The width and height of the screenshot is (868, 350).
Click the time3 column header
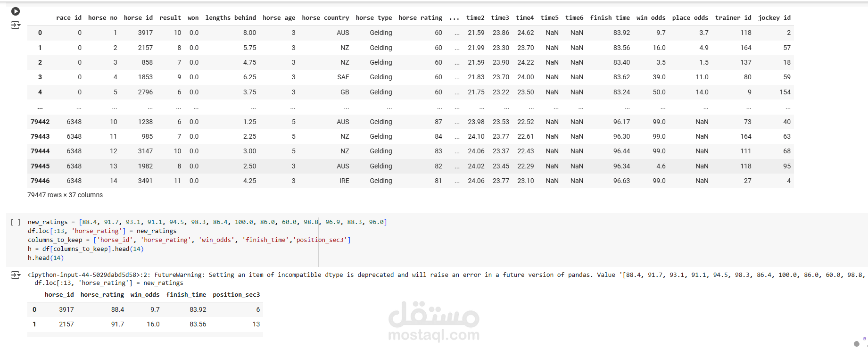[x=500, y=18]
